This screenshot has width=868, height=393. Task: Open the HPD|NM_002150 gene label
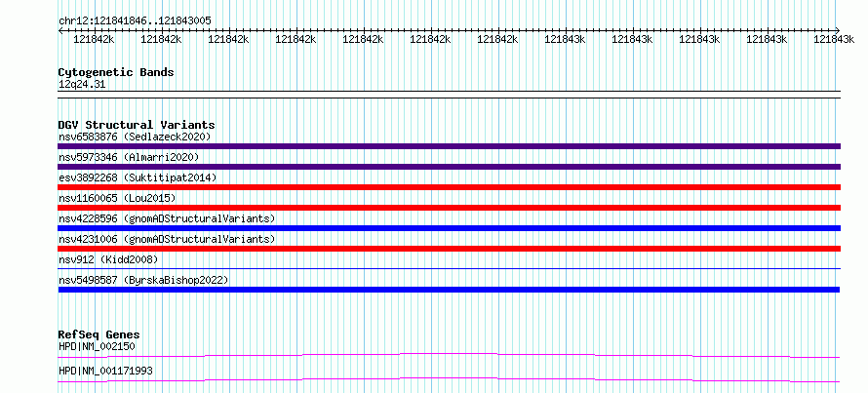(97, 346)
